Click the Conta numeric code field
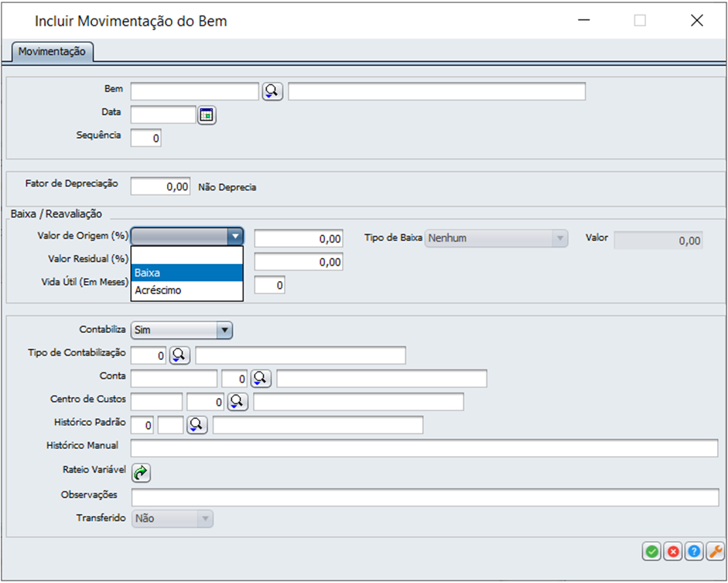Viewport: 728px width, 583px height. [234, 379]
